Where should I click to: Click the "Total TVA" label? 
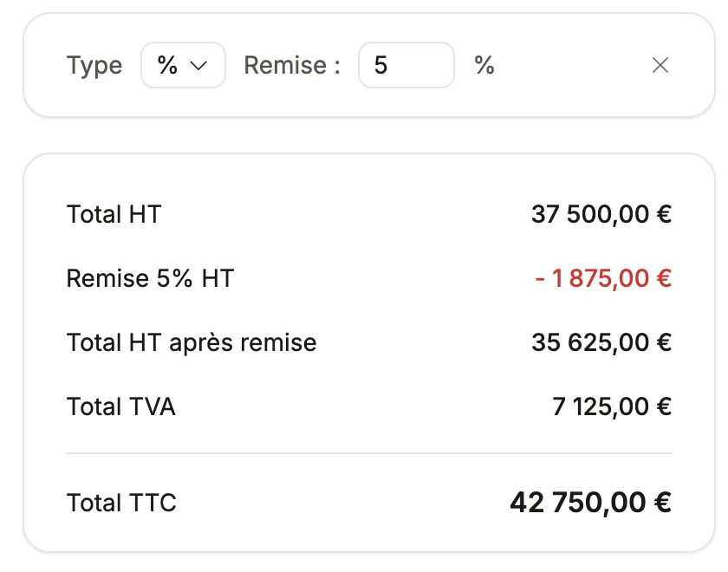click(120, 406)
